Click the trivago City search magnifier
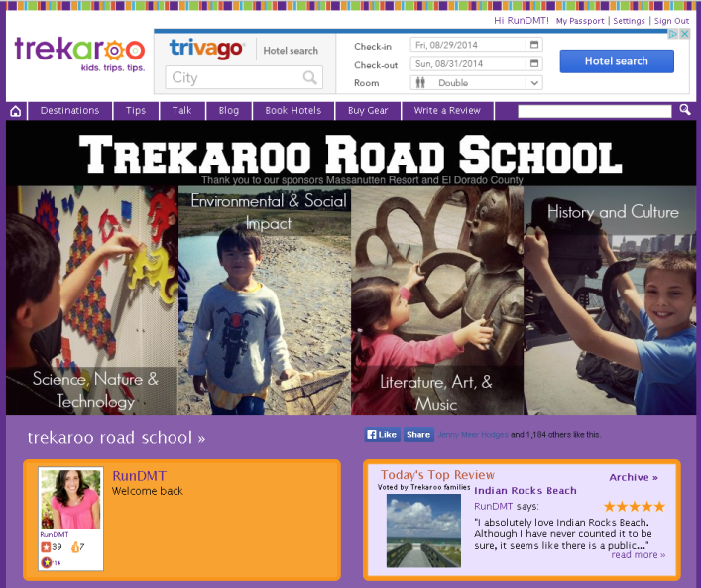Screen dimensions: 701x588 pos(309,77)
